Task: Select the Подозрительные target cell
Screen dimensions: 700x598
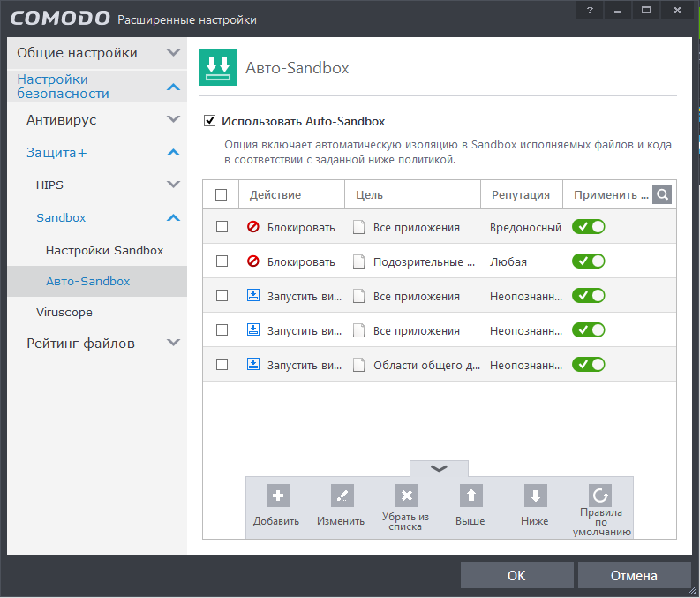Action: 424,261
